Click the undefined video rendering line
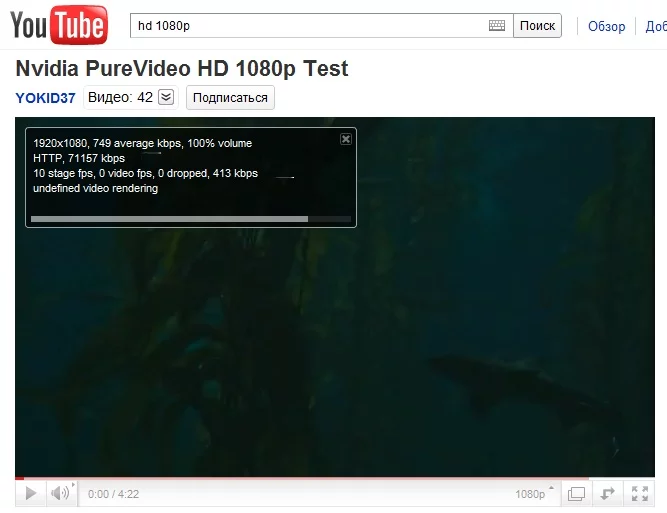The height and width of the screenshot is (513, 667). [95, 188]
